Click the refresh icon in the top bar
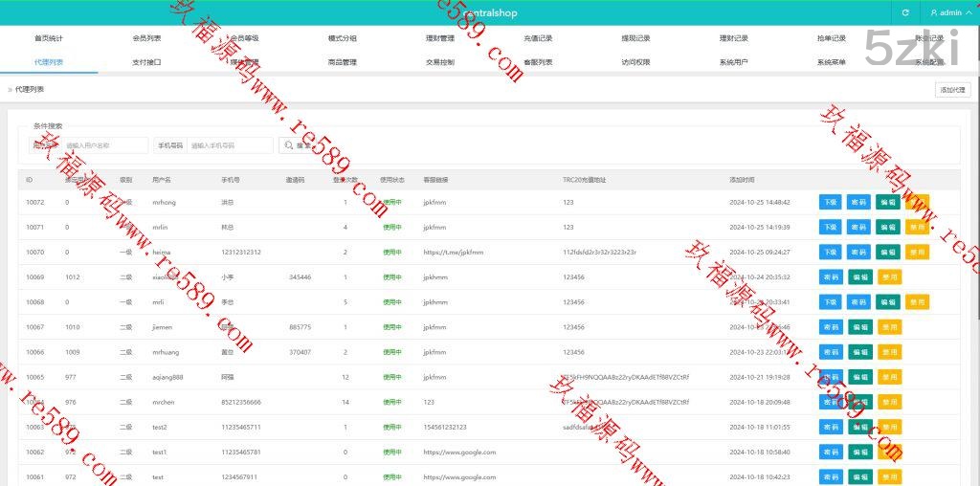This screenshot has height=486, width=980. [x=905, y=12]
